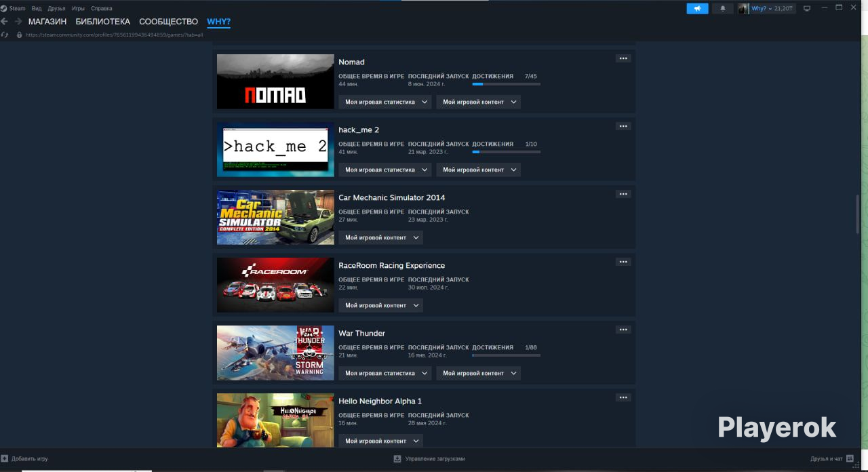
Task: Expand Мой игровой контент for Nomad
Action: 478,102
